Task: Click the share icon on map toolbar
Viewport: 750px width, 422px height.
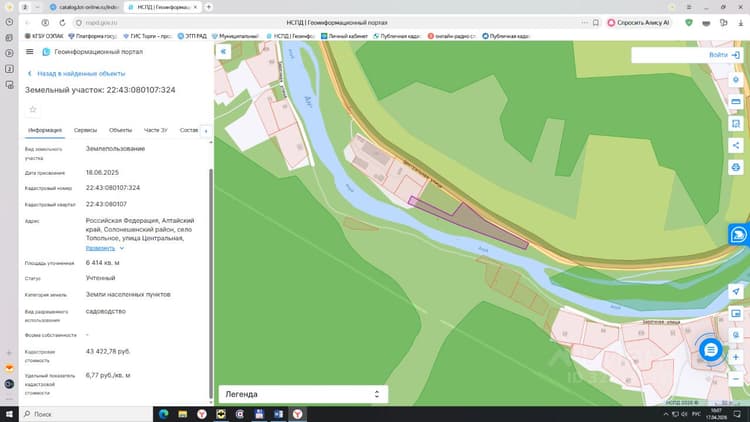Action: pyautogui.click(x=736, y=145)
